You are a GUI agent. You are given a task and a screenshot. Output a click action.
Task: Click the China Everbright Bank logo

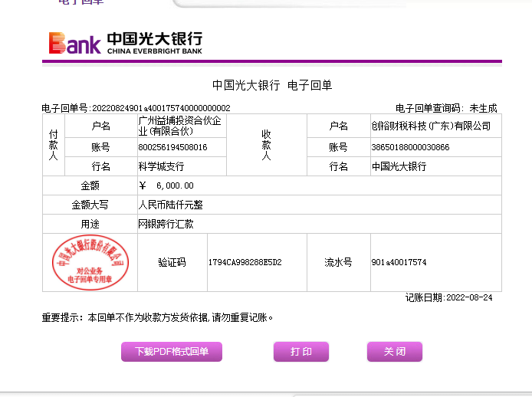[x=126, y=43]
